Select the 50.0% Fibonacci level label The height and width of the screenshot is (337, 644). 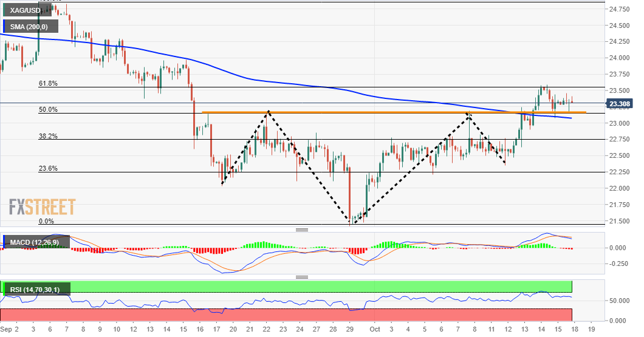point(48,109)
